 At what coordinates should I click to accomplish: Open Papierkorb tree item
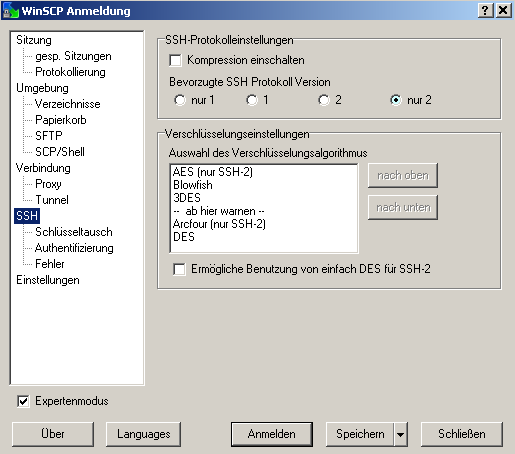click(61, 120)
